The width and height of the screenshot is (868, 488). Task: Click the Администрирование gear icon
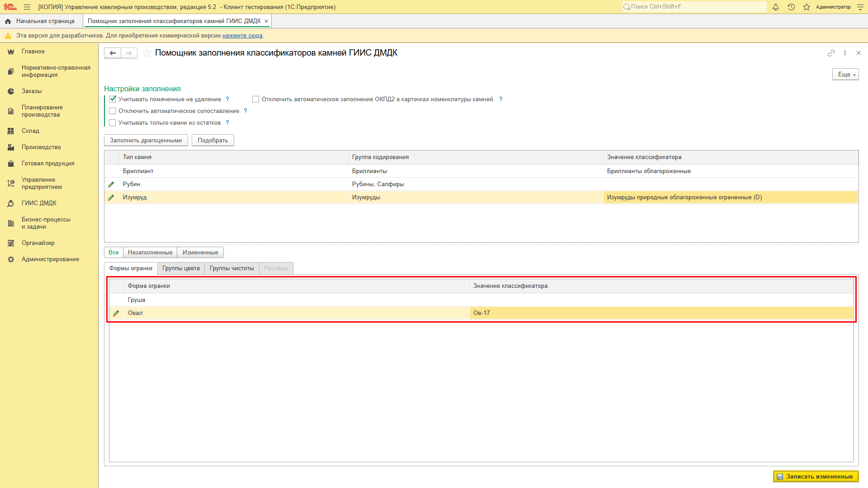11,259
